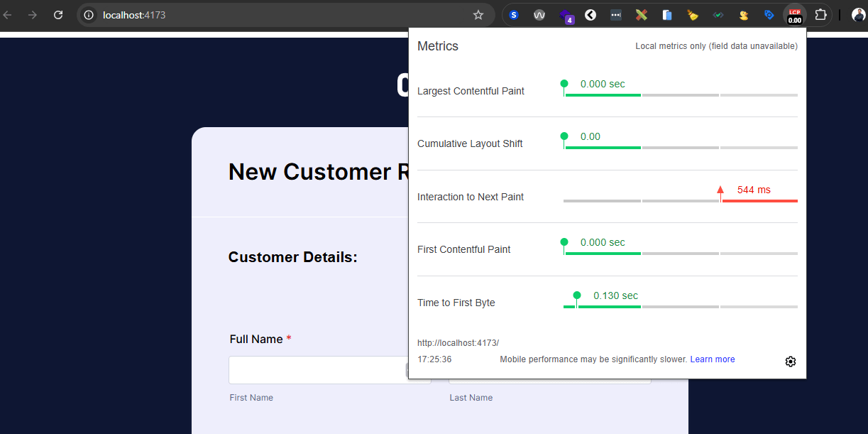
Task: Select the Time to First Byte label
Action: (456, 303)
